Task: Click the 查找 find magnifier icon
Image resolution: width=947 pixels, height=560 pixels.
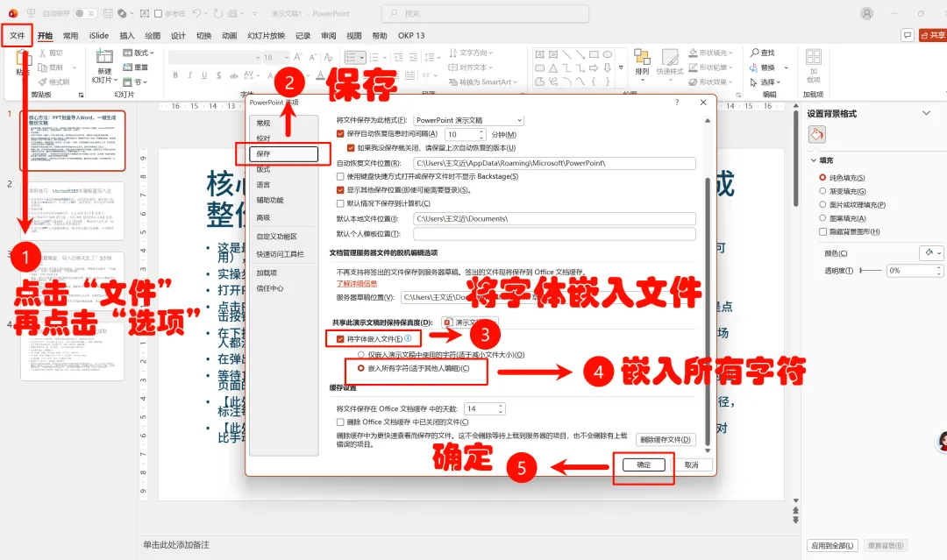Action: click(x=754, y=53)
